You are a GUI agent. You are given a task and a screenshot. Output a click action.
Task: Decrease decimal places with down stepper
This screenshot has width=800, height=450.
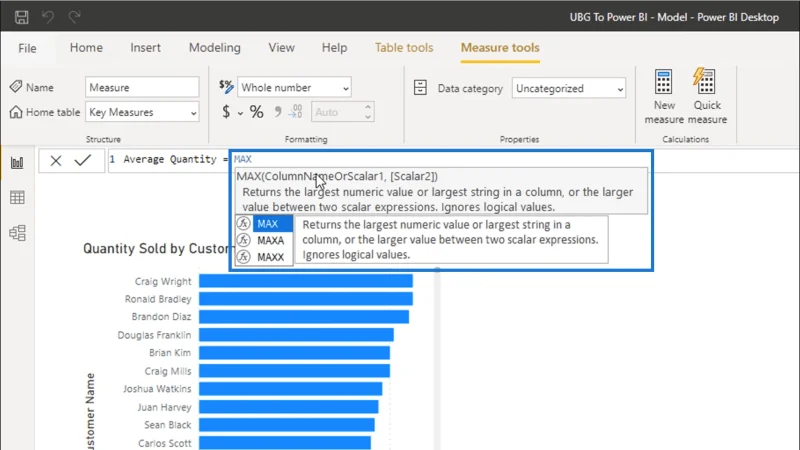point(368,117)
